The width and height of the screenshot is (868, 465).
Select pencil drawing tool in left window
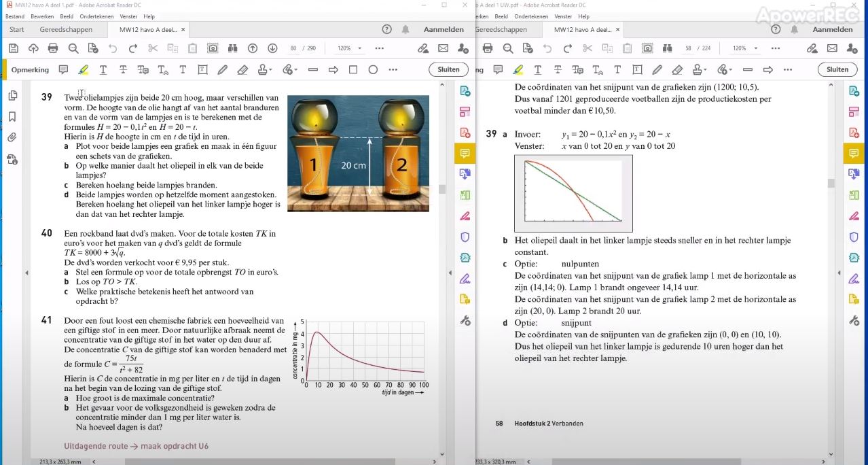tap(222, 69)
